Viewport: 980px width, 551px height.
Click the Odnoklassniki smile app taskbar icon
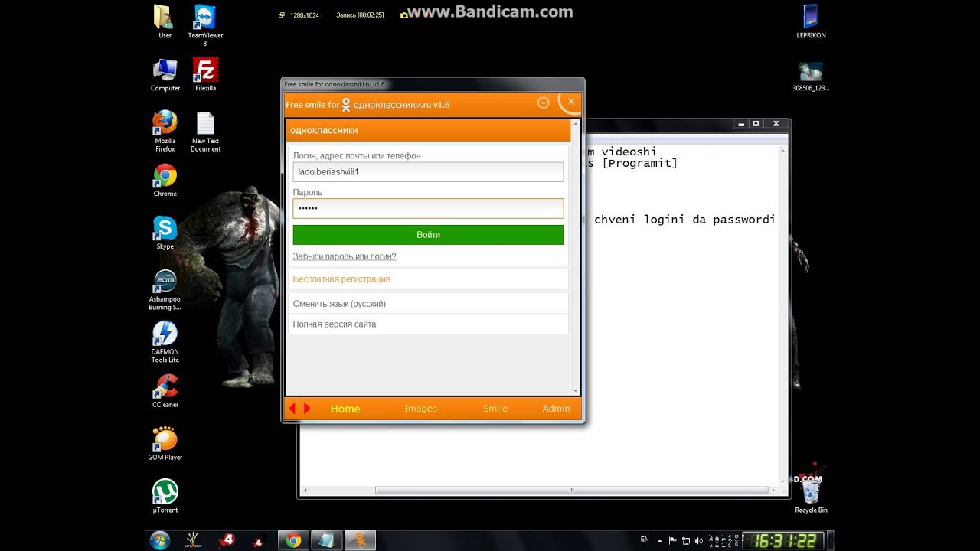click(x=360, y=540)
